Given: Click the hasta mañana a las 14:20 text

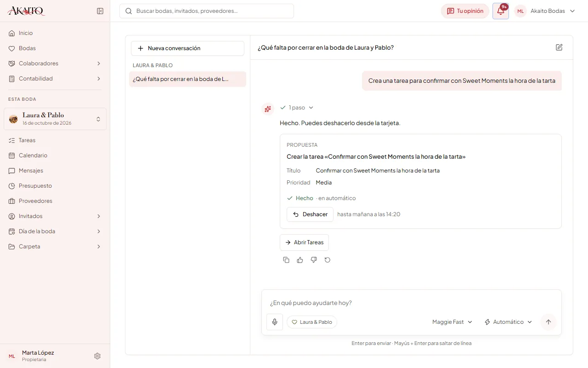Looking at the screenshot, I should click(369, 214).
